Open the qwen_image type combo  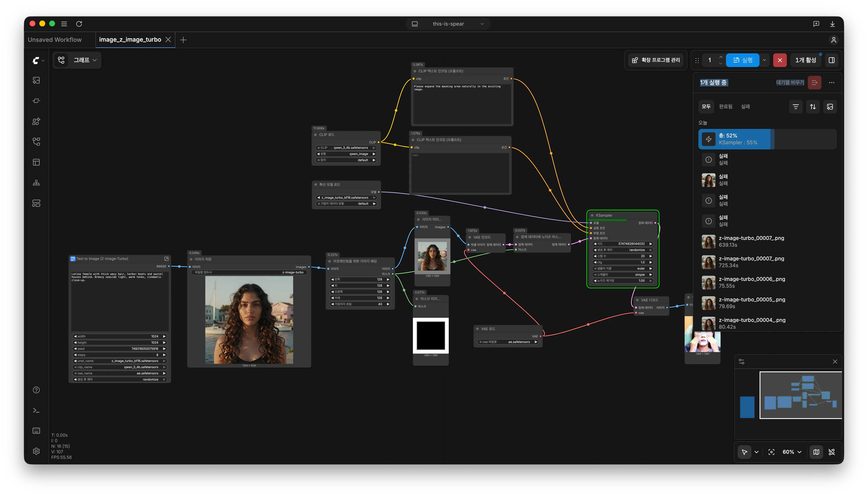[x=346, y=154]
